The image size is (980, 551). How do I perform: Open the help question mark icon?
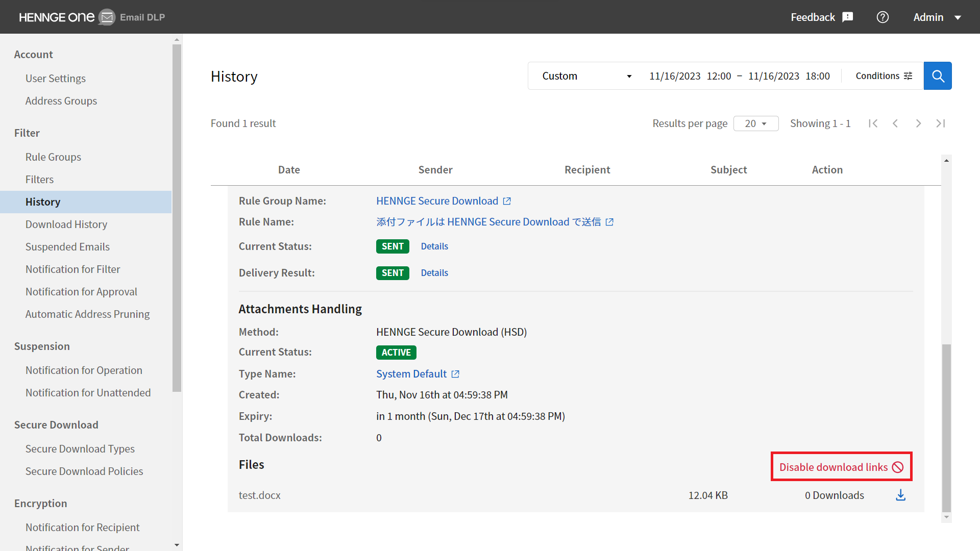click(883, 17)
